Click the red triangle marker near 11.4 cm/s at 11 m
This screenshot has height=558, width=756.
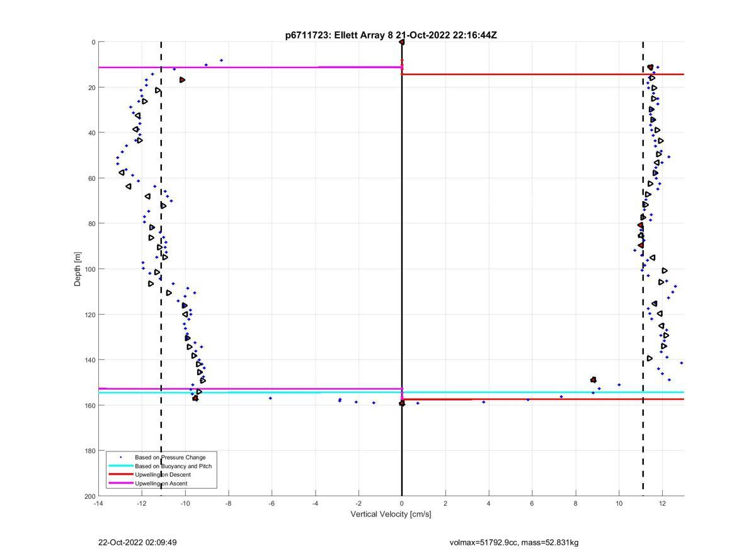[650, 67]
